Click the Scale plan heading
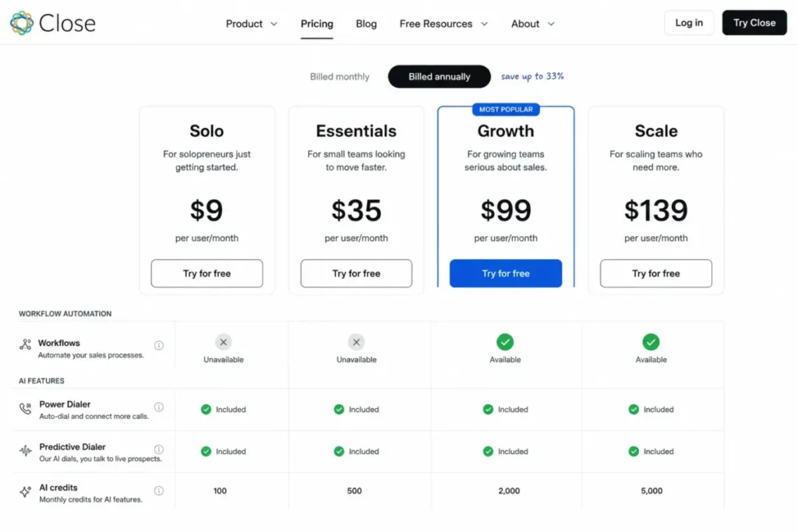The width and height of the screenshot is (798, 532). (x=656, y=131)
